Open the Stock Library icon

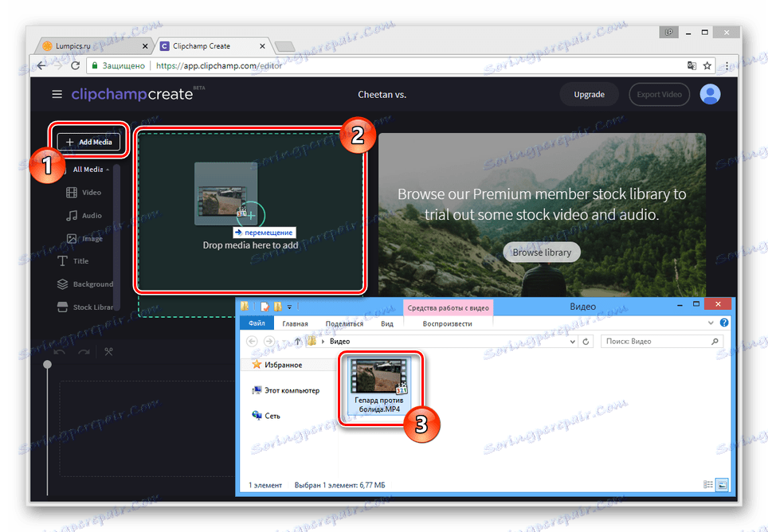pyautogui.click(x=64, y=307)
